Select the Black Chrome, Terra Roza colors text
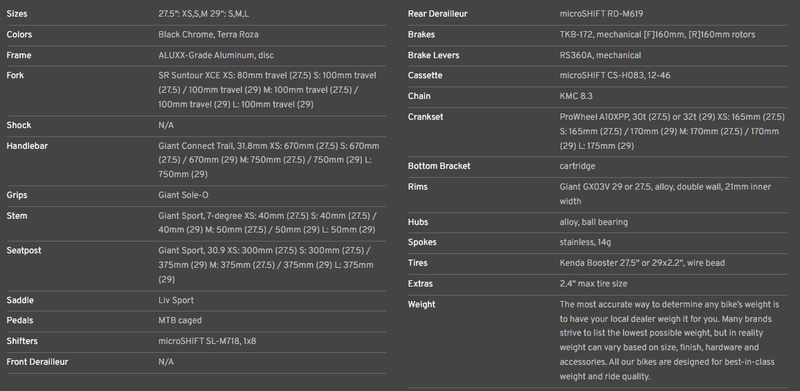 click(x=208, y=35)
